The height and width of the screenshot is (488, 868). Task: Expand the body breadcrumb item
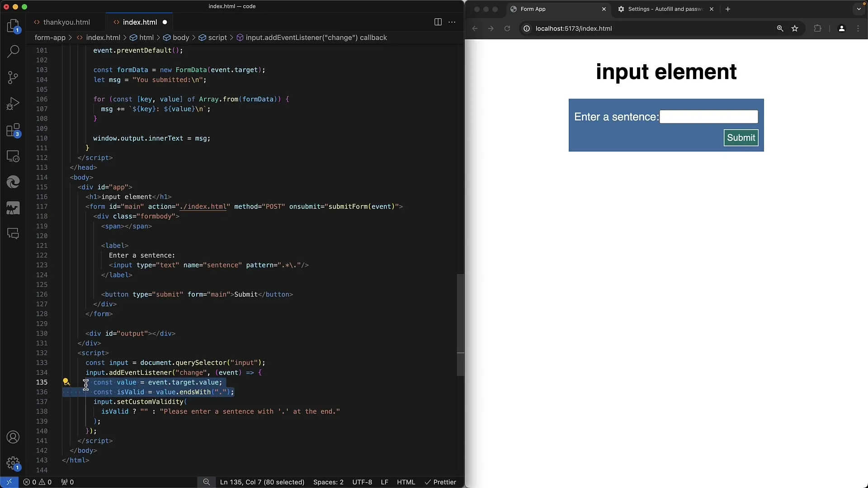182,38
